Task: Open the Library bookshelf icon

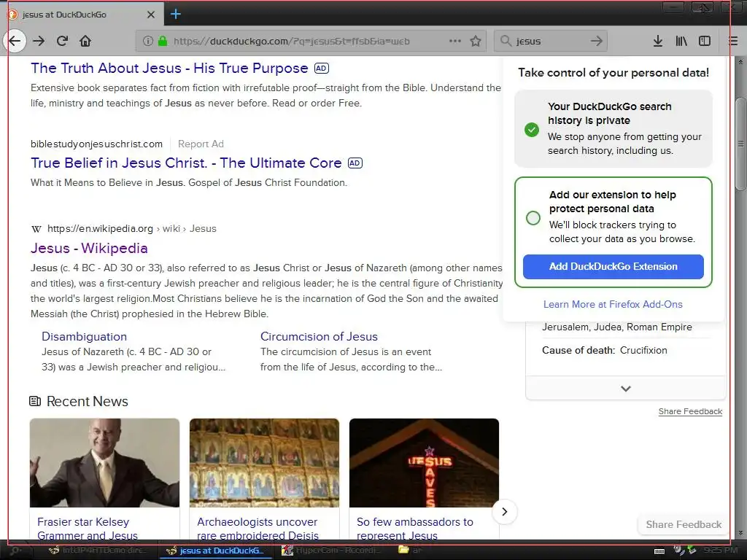Action: 681,41
